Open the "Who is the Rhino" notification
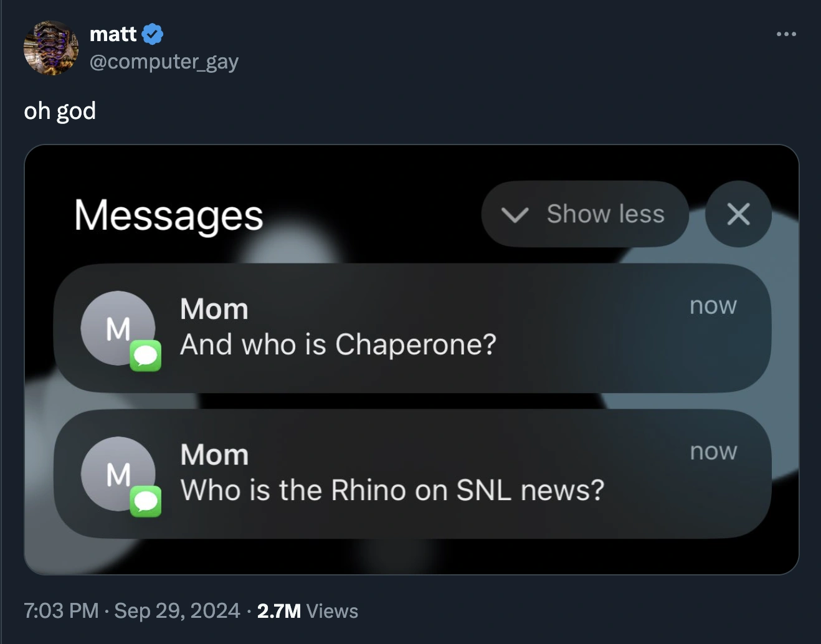821x644 pixels. click(x=411, y=474)
